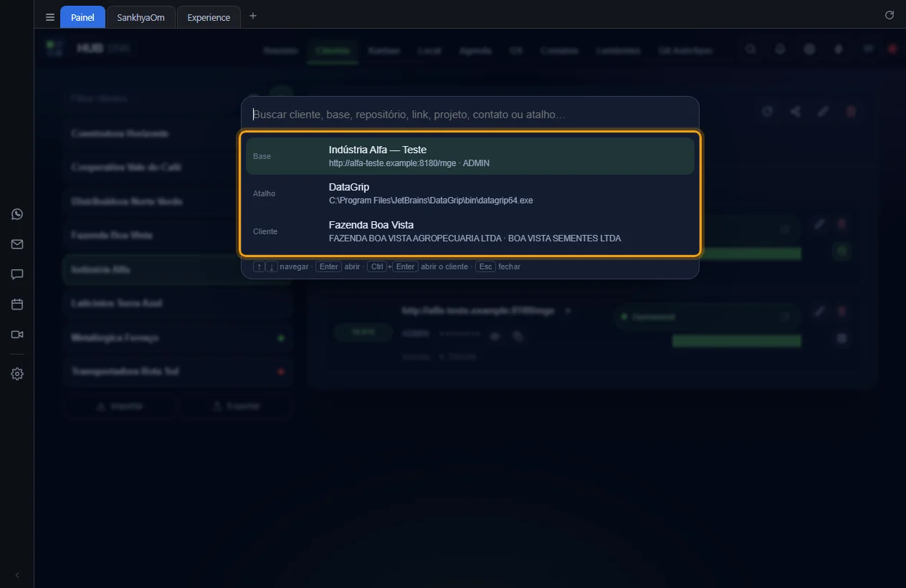The height and width of the screenshot is (588, 906).
Task: Open the chat bubble icon in the sidebar
Action: pyautogui.click(x=17, y=274)
